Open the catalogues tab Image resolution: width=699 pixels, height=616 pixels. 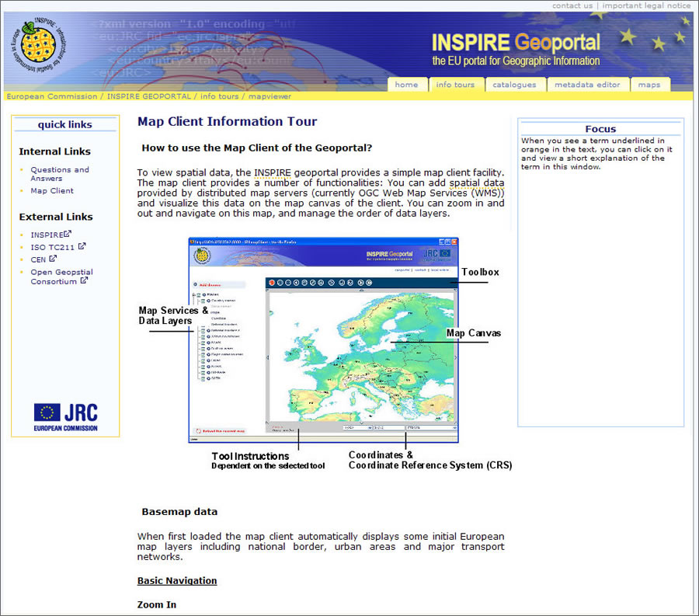[514, 84]
